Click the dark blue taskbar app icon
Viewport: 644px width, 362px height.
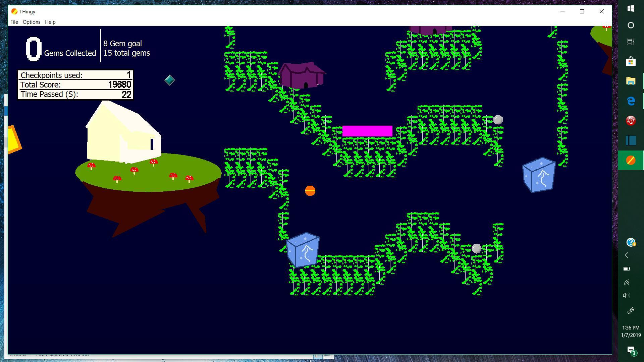[631, 140]
